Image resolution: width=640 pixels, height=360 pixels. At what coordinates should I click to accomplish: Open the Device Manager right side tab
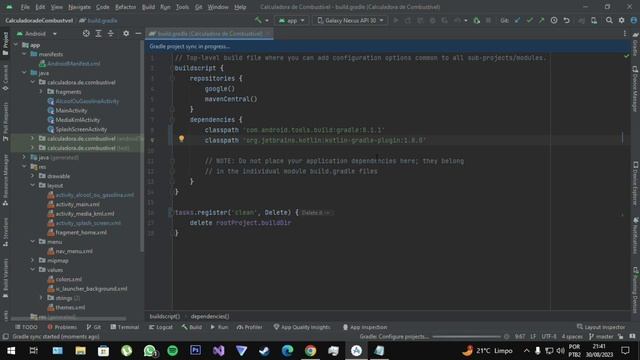tap(635, 89)
